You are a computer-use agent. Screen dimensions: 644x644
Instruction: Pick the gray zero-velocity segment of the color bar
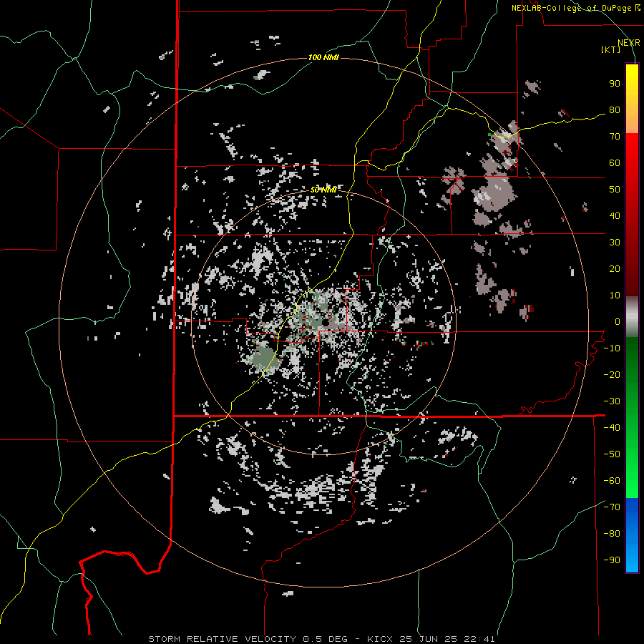[x=632, y=317]
